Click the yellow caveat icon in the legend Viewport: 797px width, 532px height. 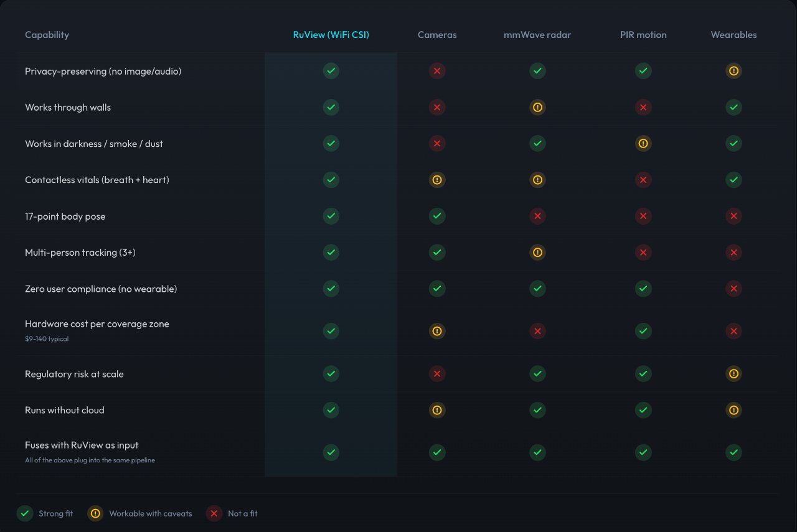pyautogui.click(x=95, y=513)
